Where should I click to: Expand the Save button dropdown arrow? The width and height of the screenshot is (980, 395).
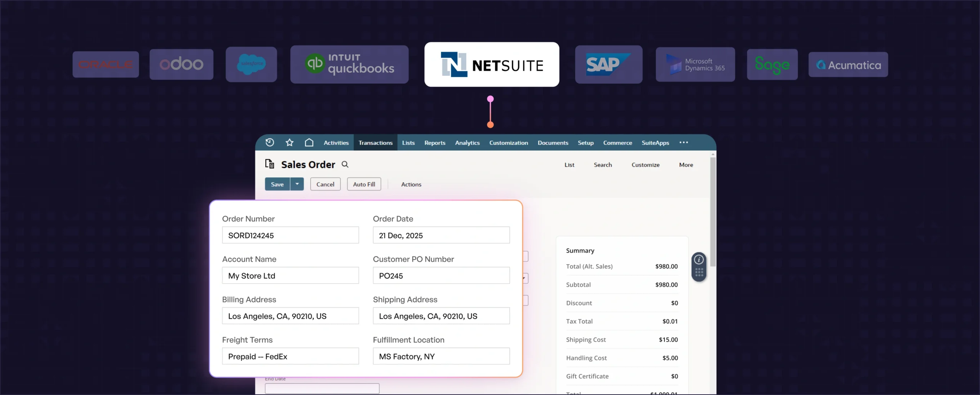coord(297,184)
